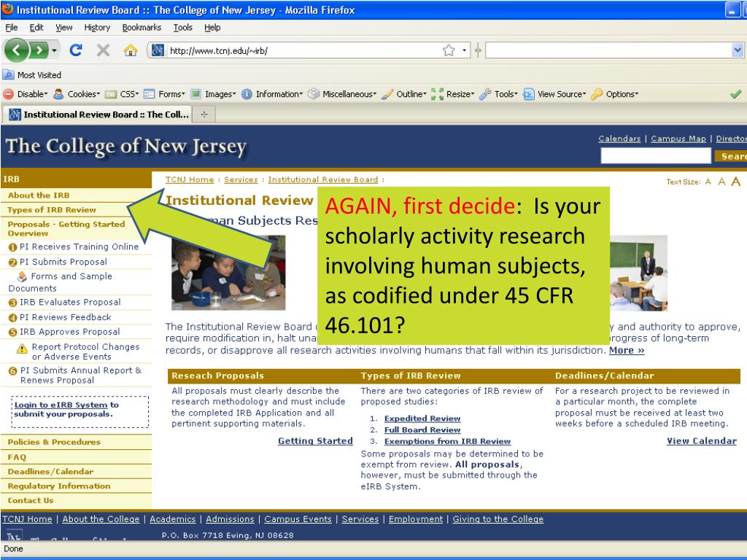Open the Disable developer toolbar menu
Screen dimensions: 747x560
26,94
